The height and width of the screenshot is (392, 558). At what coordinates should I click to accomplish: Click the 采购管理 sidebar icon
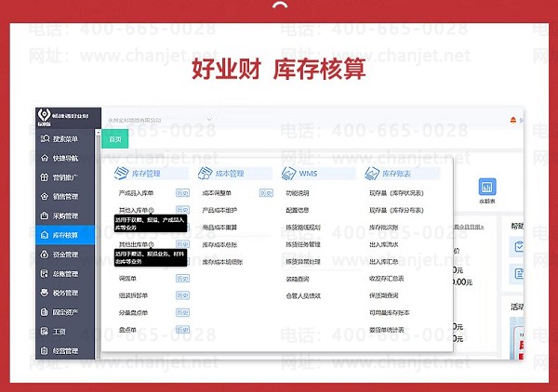45,216
